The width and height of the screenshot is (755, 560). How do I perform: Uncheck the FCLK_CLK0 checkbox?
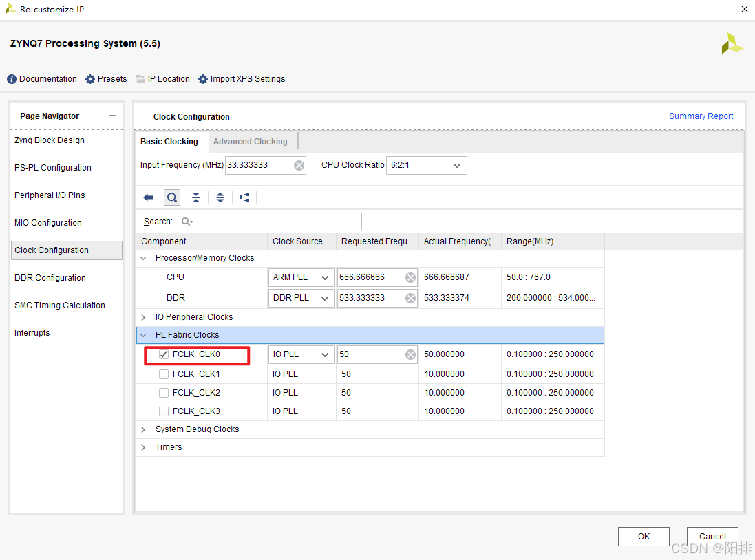(x=164, y=354)
